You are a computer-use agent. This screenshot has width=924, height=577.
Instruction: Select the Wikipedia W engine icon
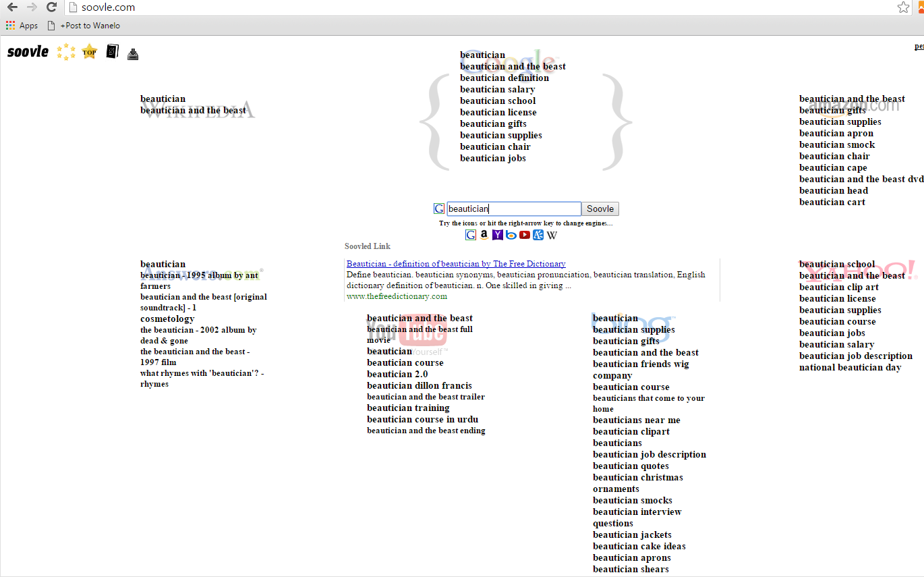tap(552, 235)
